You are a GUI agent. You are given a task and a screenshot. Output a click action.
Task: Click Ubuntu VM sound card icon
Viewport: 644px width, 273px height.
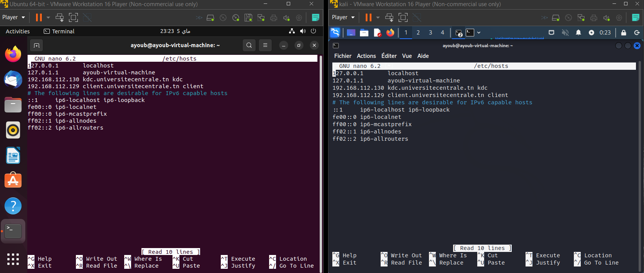tap(286, 18)
